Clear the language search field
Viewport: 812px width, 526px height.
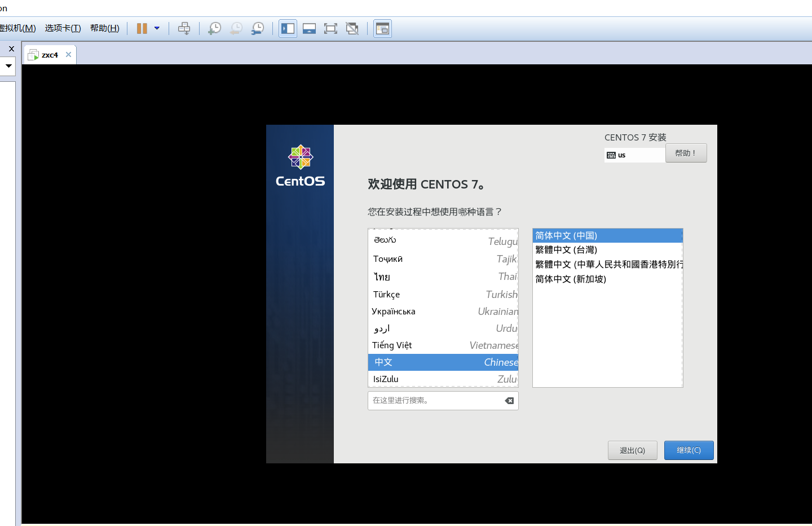click(x=509, y=401)
